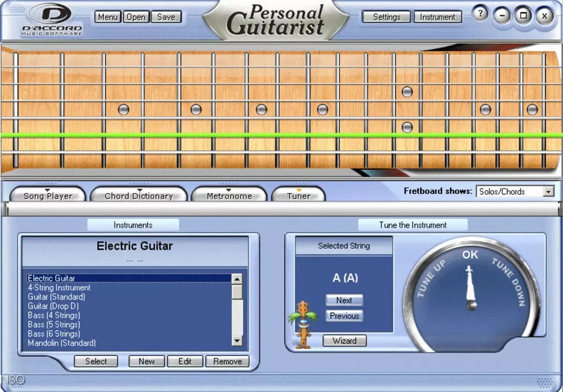Click the fifth fret position marker dot

tap(196, 109)
